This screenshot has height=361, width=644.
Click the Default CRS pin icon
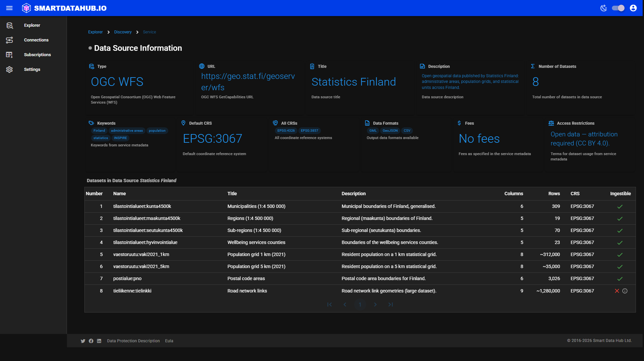[183, 123]
